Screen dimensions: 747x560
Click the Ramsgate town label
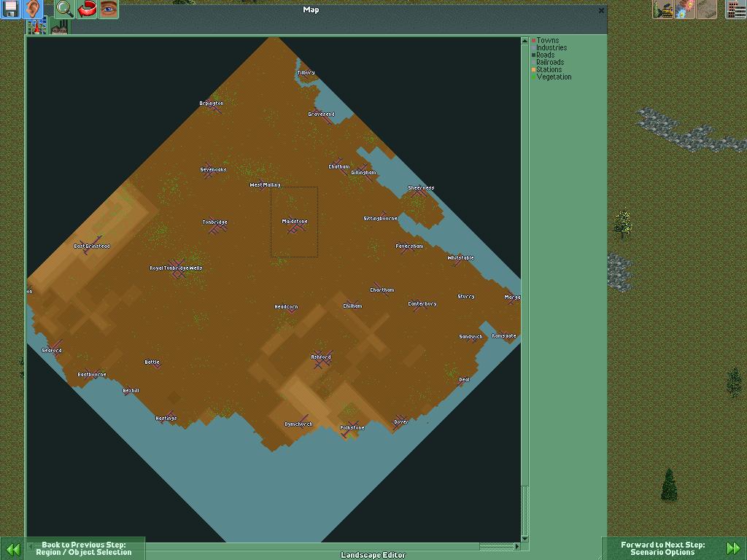coord(504,335)
